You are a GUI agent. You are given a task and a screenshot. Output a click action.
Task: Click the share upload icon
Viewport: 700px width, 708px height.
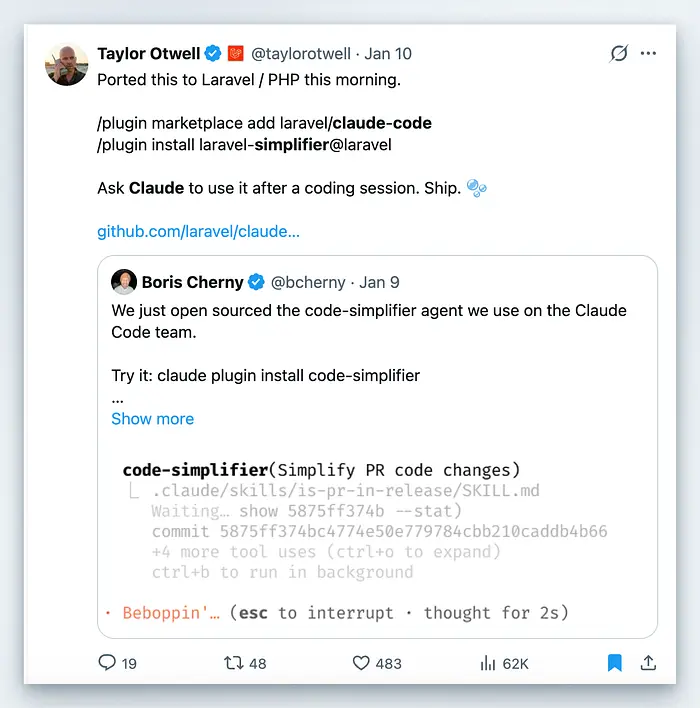(648, 662)
